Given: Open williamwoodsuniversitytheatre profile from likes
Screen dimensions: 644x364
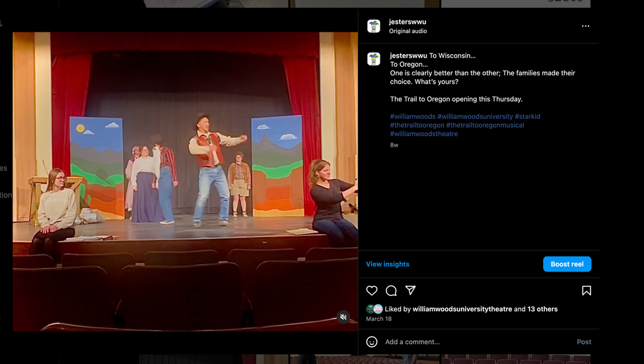Looking at the screenshot, I should click(462, 309).
